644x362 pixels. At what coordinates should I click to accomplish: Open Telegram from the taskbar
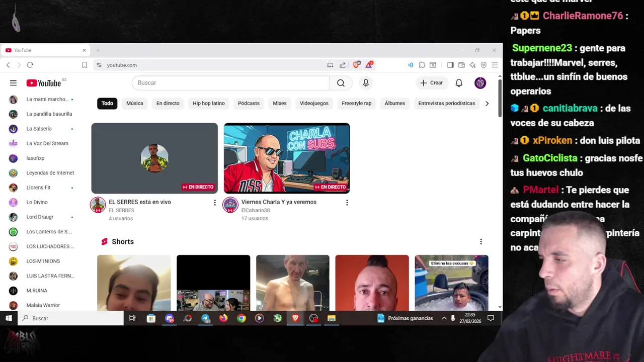205,318
